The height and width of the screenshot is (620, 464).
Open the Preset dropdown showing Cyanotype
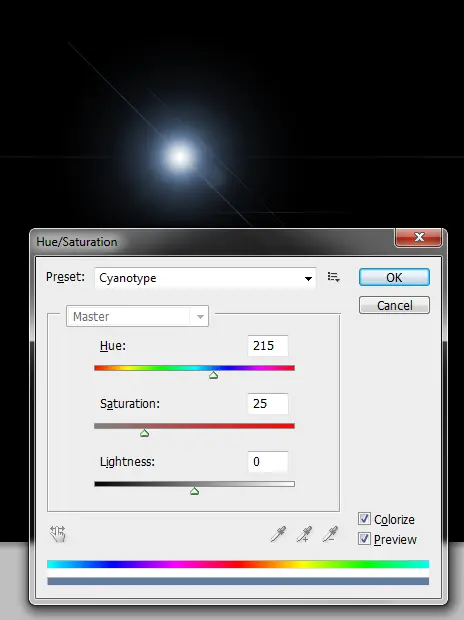tap(205, 278)
